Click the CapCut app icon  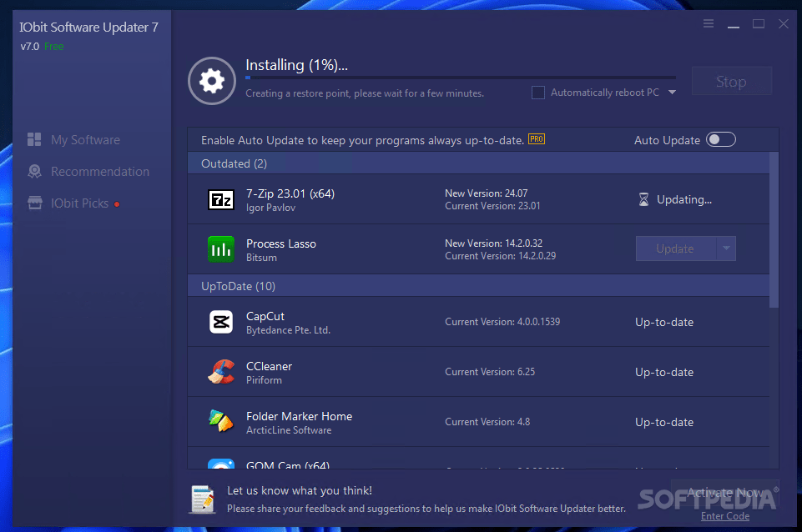click(221, 322)
